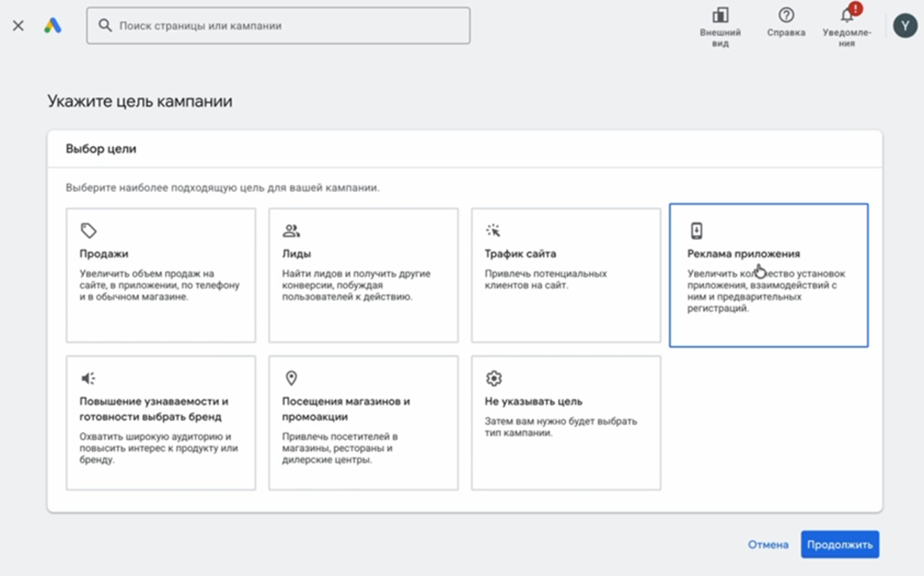Choose the Website traffic (Трафик сайта) goal
Screen dimensions: 924x576
coord(566,276)
